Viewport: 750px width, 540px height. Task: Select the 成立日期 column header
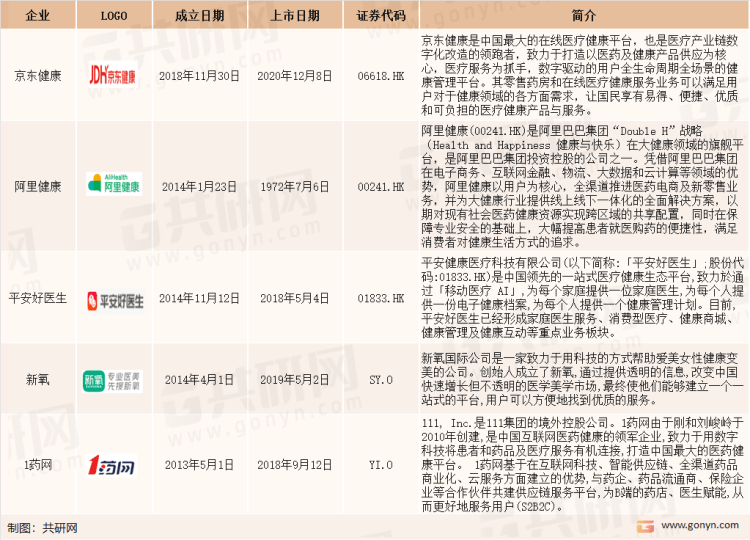(198, 16)
